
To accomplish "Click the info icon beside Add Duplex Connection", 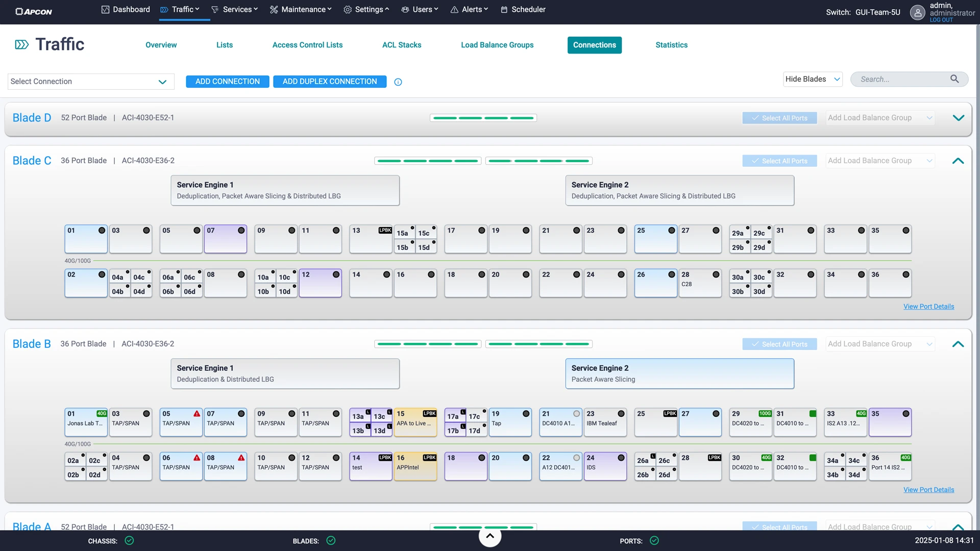I will [398, 82].
